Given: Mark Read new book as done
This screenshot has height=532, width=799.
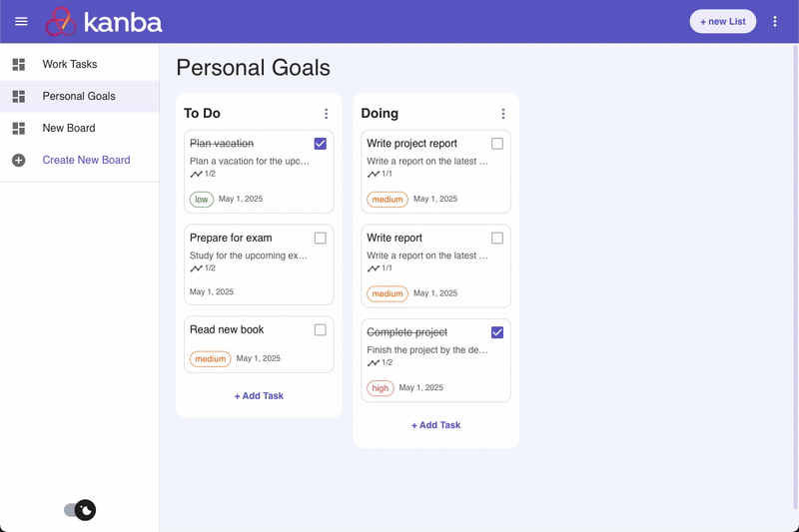Looking at the screenshot, I should point(320,330).
